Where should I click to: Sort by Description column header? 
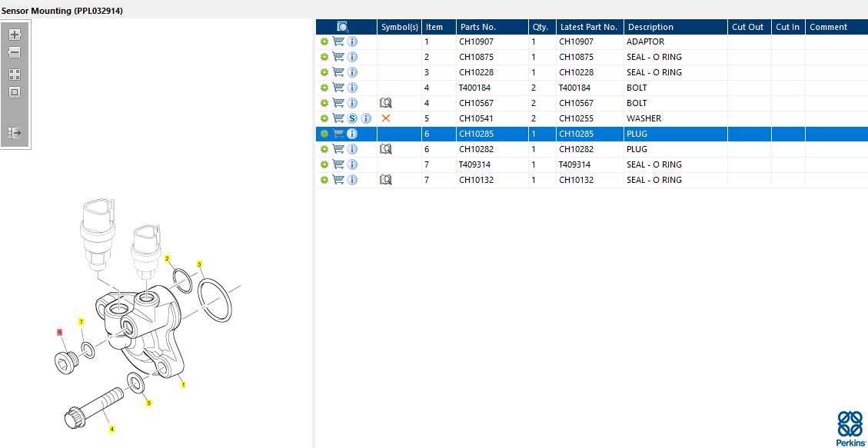675,27
